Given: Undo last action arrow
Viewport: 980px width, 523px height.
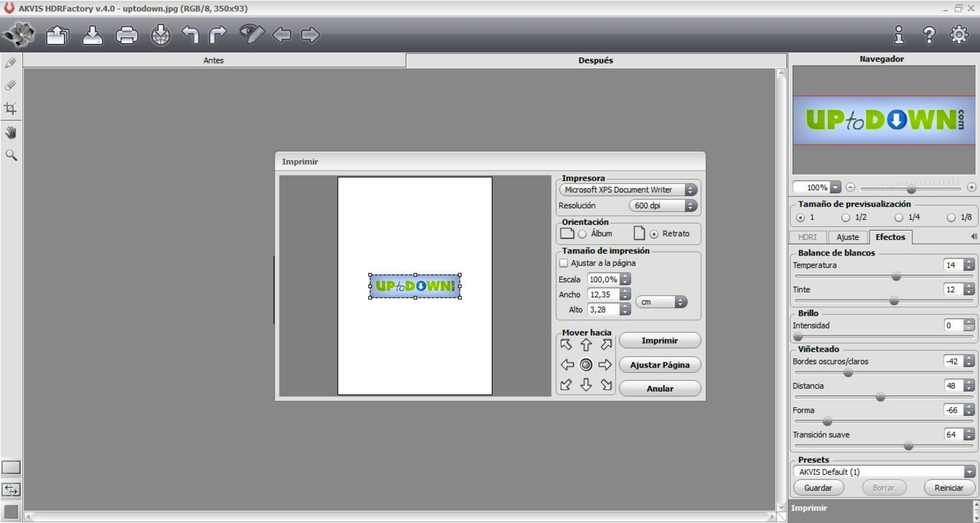Looking at the screenshot, I should tap(189, 35).
